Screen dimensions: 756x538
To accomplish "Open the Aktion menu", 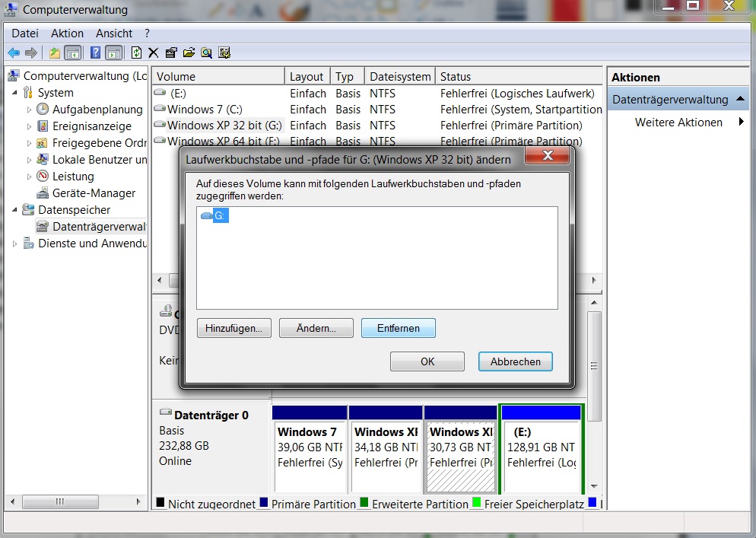I will point(67,33).
